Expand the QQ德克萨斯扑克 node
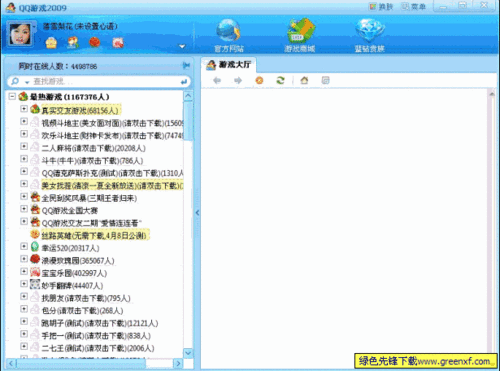 24,171
